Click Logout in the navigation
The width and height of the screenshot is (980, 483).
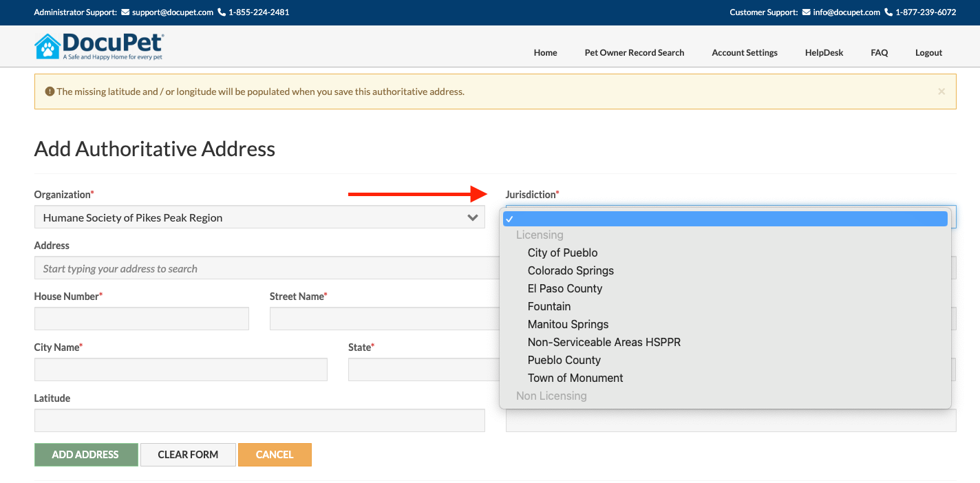pyautogui.click(x=928, y=52)
